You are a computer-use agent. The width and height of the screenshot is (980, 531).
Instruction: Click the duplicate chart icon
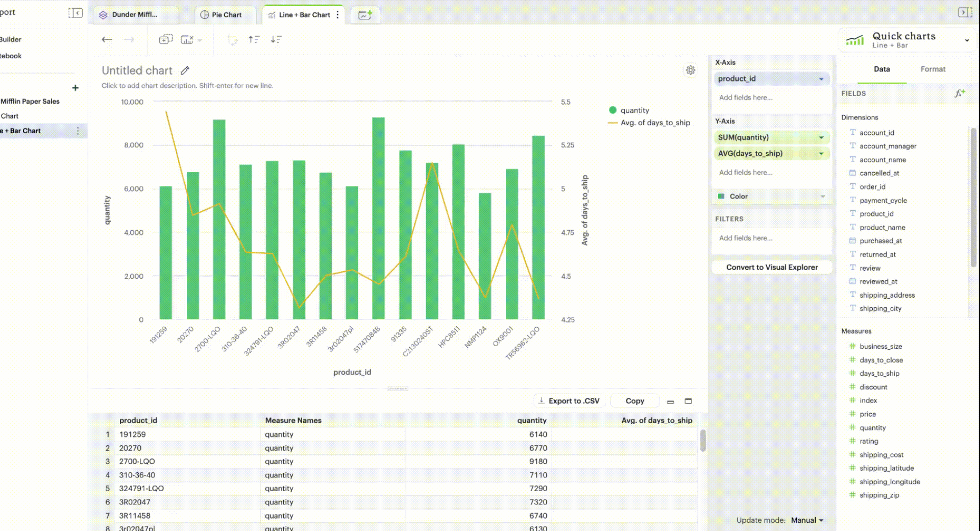click(165, 40)
